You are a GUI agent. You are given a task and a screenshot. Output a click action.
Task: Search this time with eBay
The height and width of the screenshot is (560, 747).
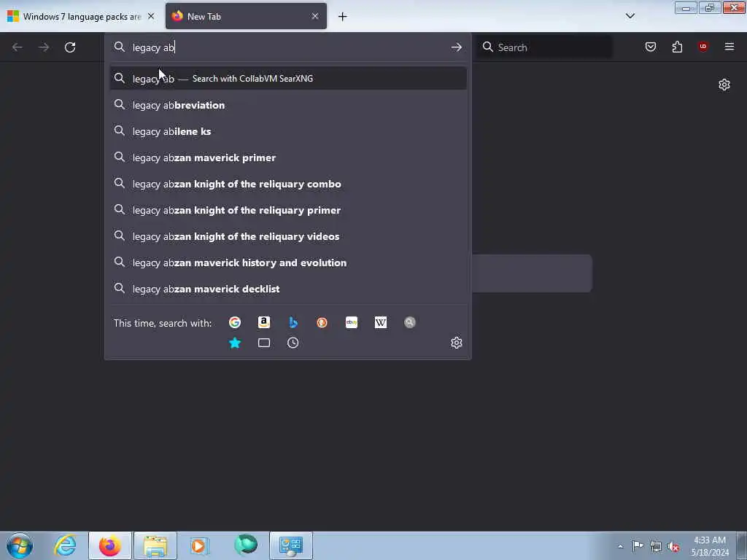click(352, 323)
